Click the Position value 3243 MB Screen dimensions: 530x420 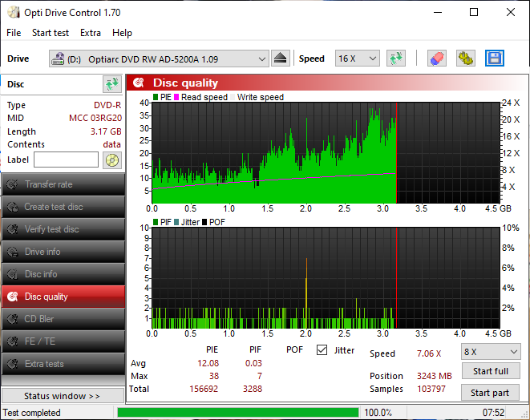pyautogui.click(x=434, y=376)
